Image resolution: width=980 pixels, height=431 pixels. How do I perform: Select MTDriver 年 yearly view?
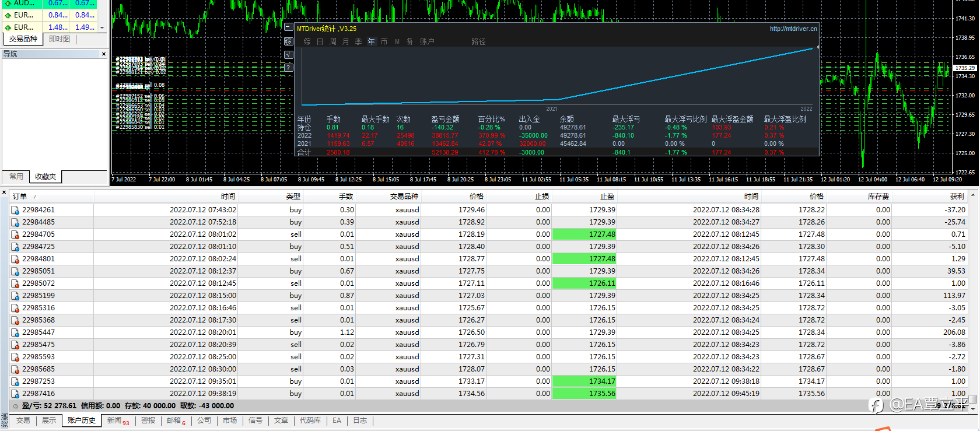[372, 42]
